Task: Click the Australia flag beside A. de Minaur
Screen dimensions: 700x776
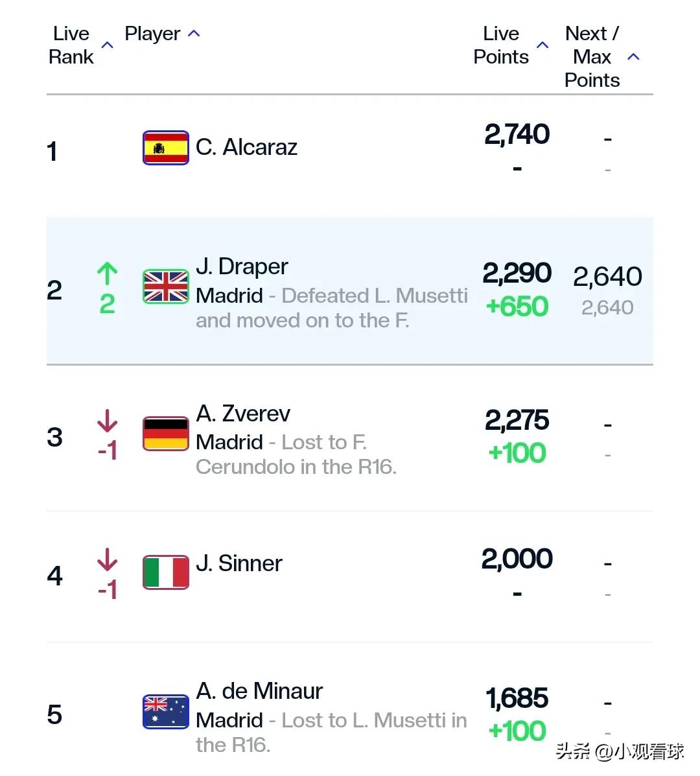Action: pos(166,712)
